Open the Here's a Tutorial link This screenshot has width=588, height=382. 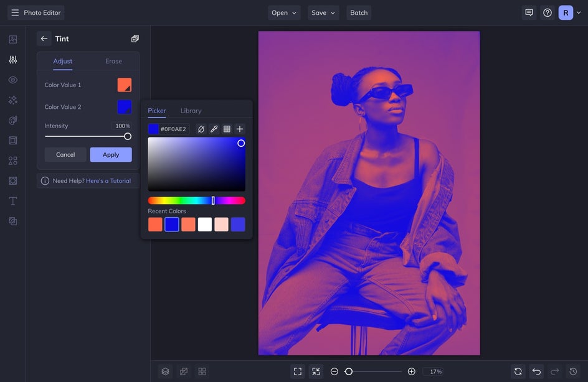108,181
